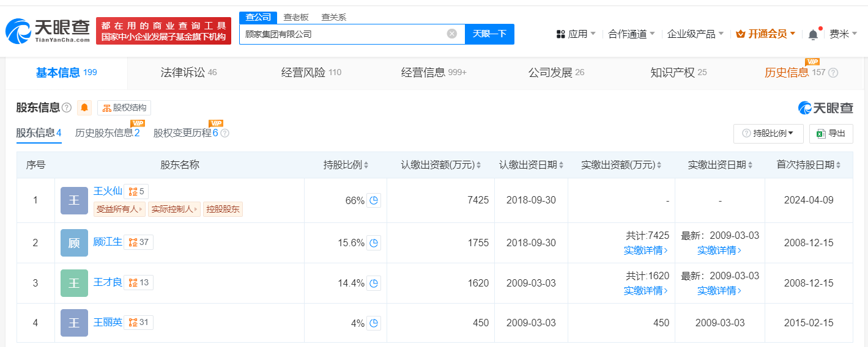Select the 经营风险 110 tab
Image resolution: width=868 pixels, height=347 pixels.
click(311, 73)
